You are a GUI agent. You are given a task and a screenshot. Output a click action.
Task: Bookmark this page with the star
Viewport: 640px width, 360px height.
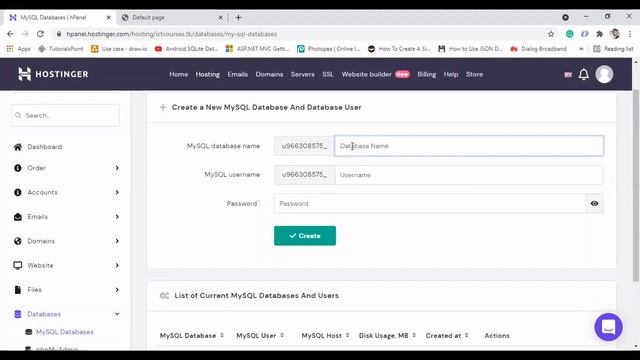[x=551, y=34]
